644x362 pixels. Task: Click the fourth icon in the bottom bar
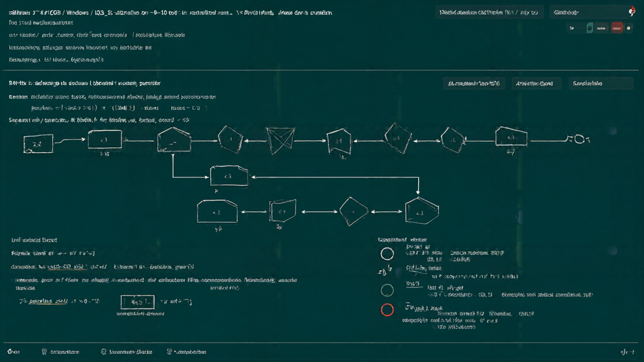coord(169,352)
